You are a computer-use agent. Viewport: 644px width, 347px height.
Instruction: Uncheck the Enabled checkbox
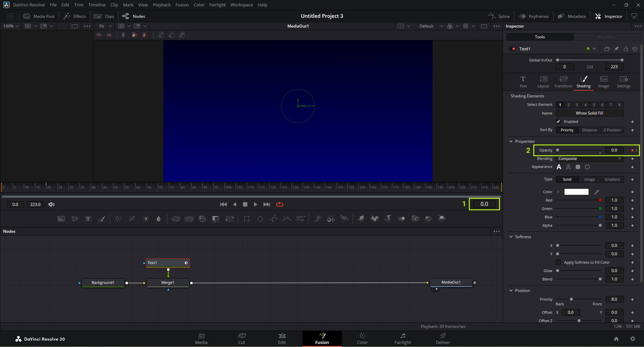click(558, 122)
